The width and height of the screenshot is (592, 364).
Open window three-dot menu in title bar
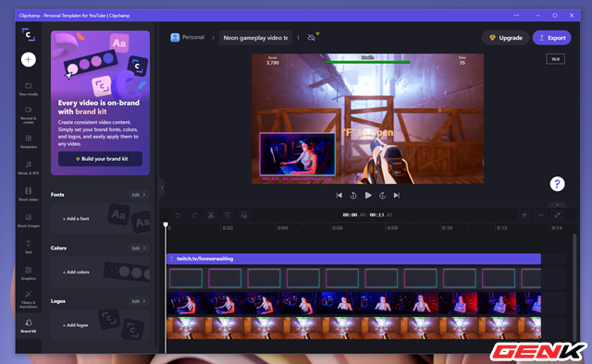516,16
